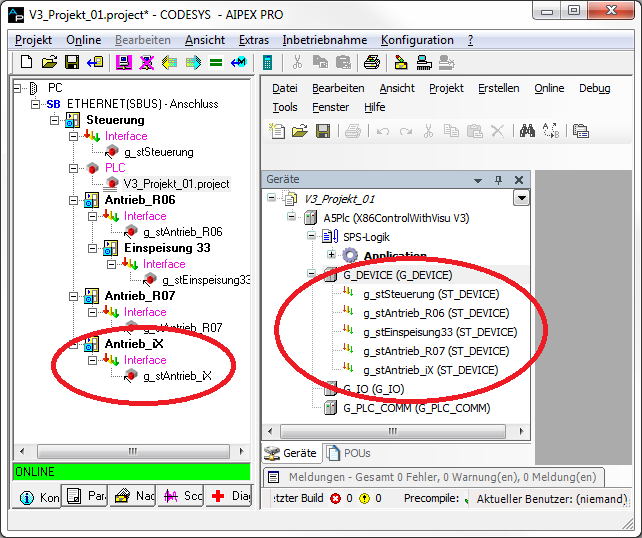Screen dimensions: 642x538
Task: Open the Inbetriebnahme menu
Action: coord(325,40)
